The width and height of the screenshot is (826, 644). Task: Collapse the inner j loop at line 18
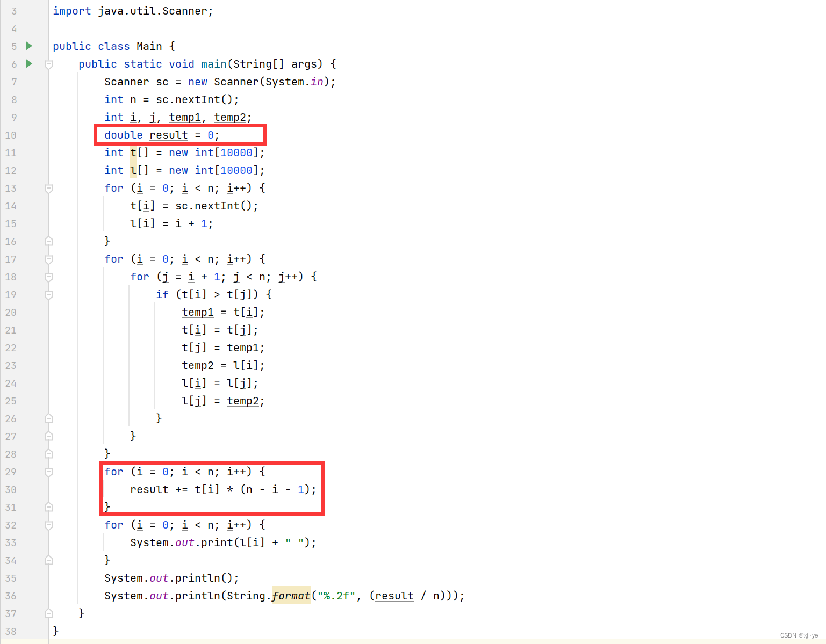[48, 277]
